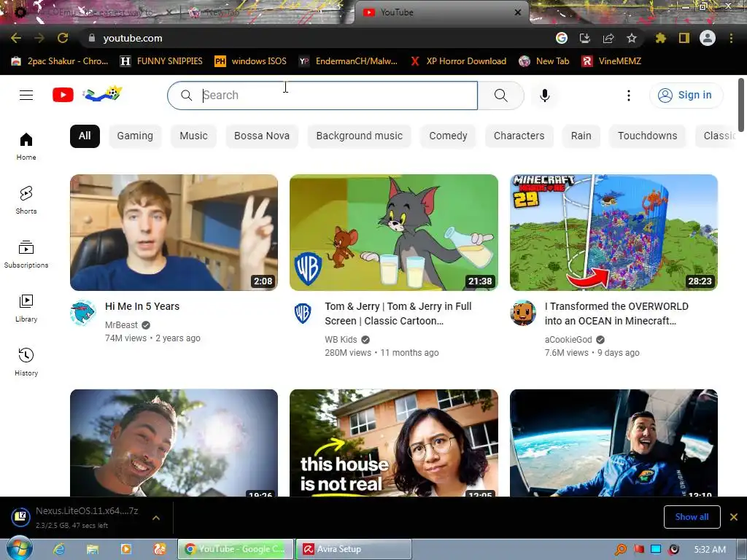Select the Gaming filter chip

[x=135, y=136]
